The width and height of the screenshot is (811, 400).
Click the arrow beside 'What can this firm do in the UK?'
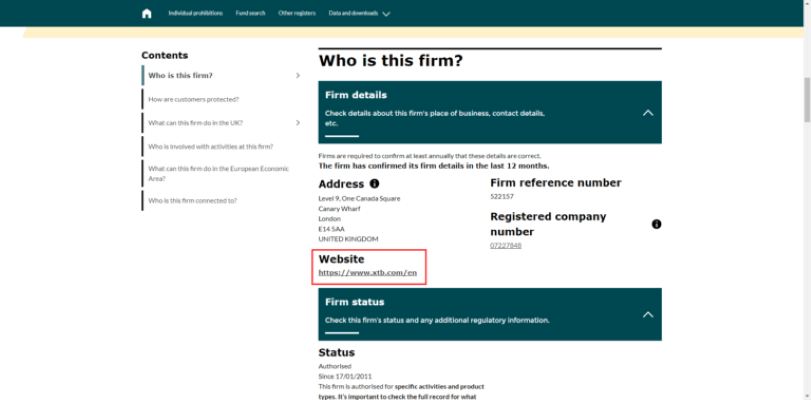[298, 123]
